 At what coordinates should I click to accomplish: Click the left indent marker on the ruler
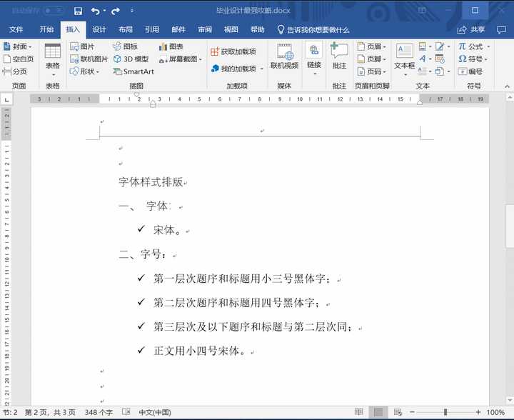[x=153, y=105]
